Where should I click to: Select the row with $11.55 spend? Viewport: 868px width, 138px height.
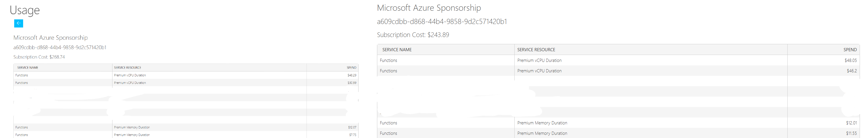tap(618, 133)
